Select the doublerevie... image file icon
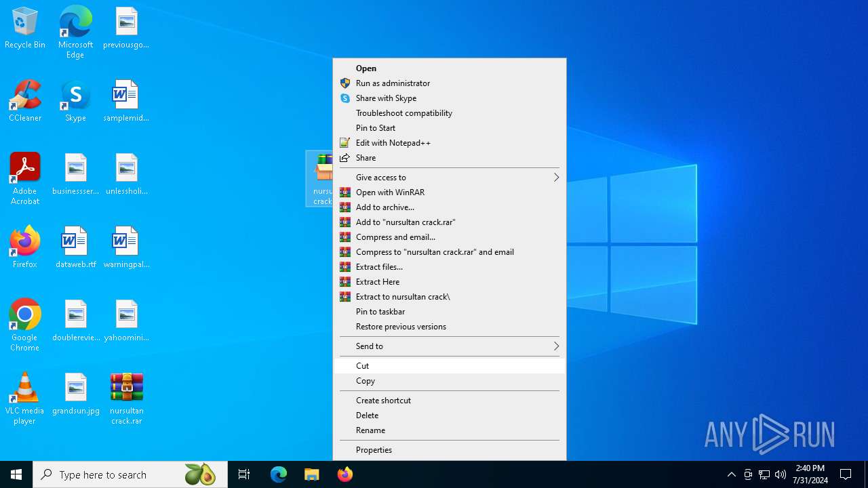The height and width of the screenshot is (488, 868). [75, 321]
